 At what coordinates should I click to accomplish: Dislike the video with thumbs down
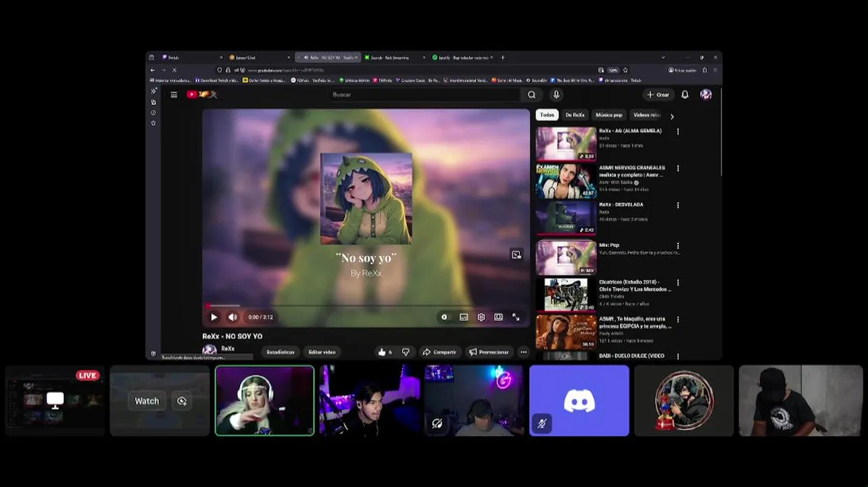coord(406,352)
